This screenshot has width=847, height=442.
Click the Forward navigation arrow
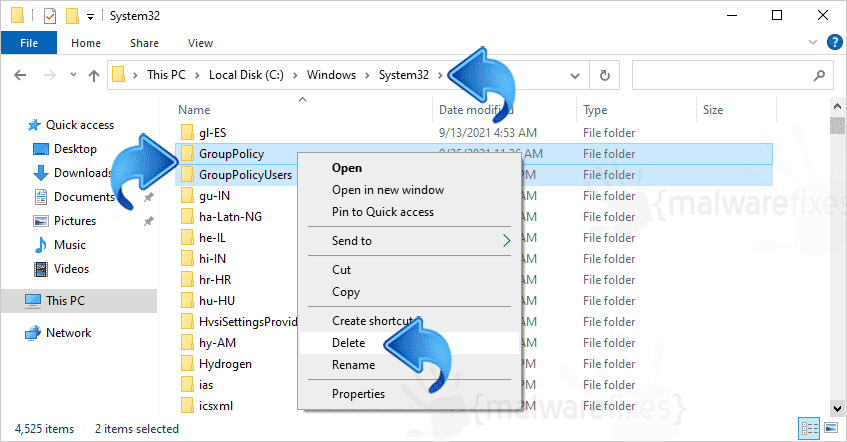point(50,75)
